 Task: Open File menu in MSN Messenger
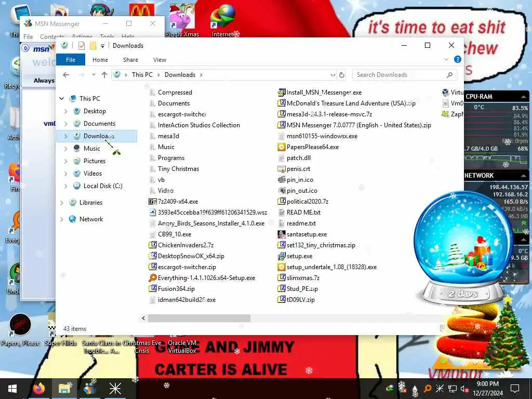coord(28,37)
